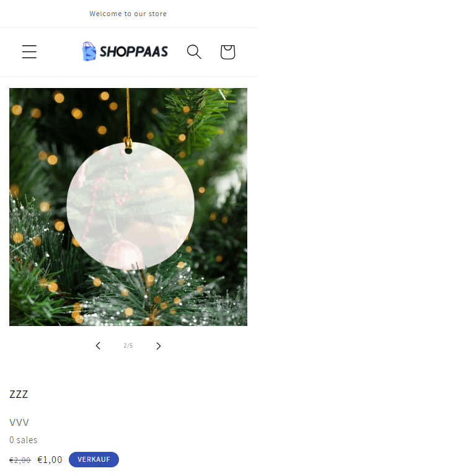Click the Welcome to our store announcement

[128, 14]
